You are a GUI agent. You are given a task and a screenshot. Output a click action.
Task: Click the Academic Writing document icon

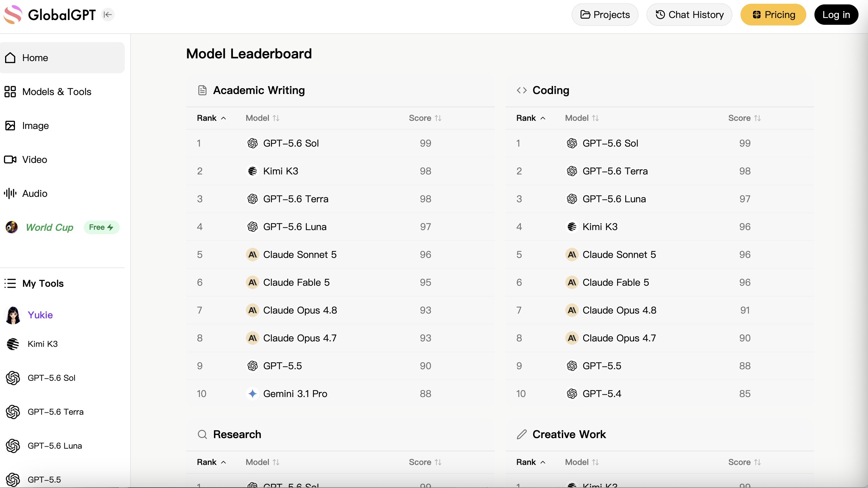(x=202, y=90)
